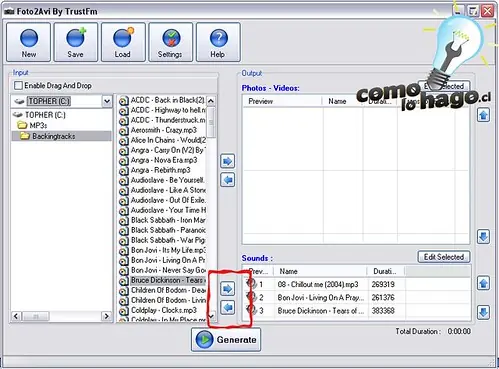
Task: Expand the TOPHER (C:) drive dropdown
Action: (107, 101)
